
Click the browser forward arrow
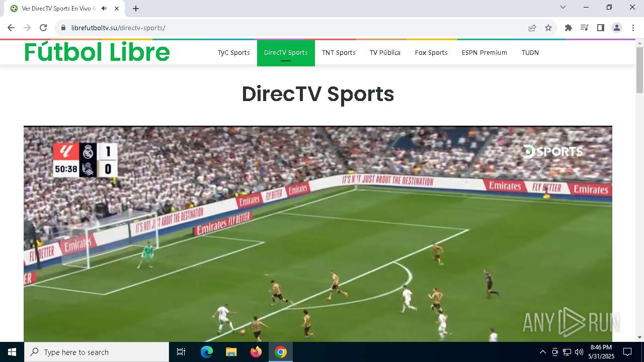click(27, 28)
